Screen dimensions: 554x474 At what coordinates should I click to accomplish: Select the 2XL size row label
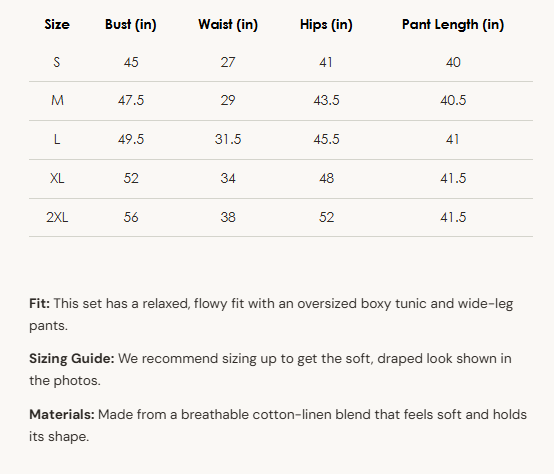coord(57,217)
